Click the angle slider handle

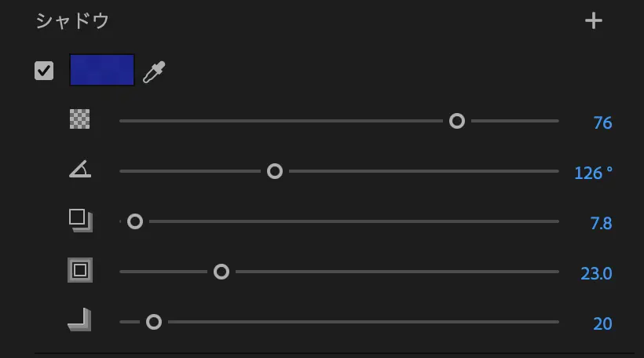(x=275, y=171)
